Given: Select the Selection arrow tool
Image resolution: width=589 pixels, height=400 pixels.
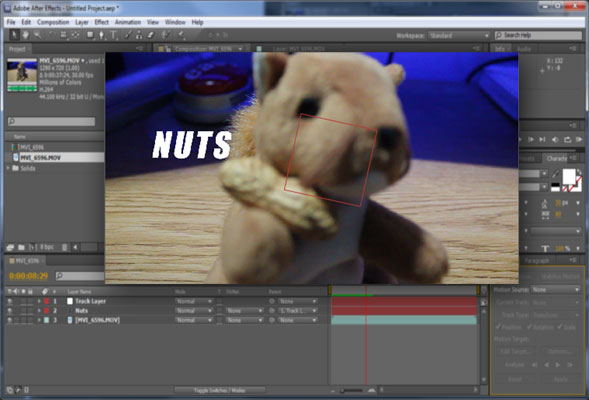Looking at the screenshot, I should [x=14, y=35].
